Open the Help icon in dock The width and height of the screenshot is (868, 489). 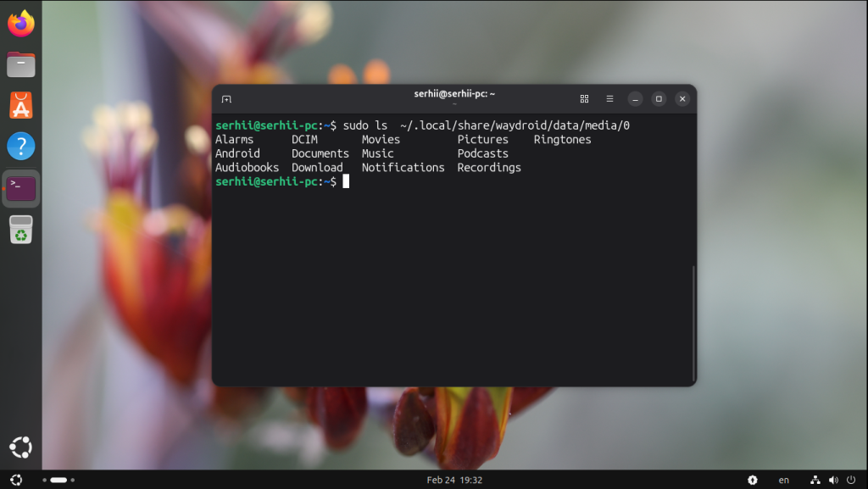point(21,146)
